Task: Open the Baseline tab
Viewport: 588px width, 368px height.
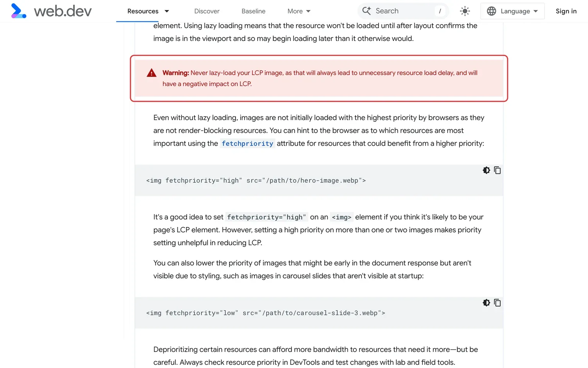Action: click(x=254, y=11)
